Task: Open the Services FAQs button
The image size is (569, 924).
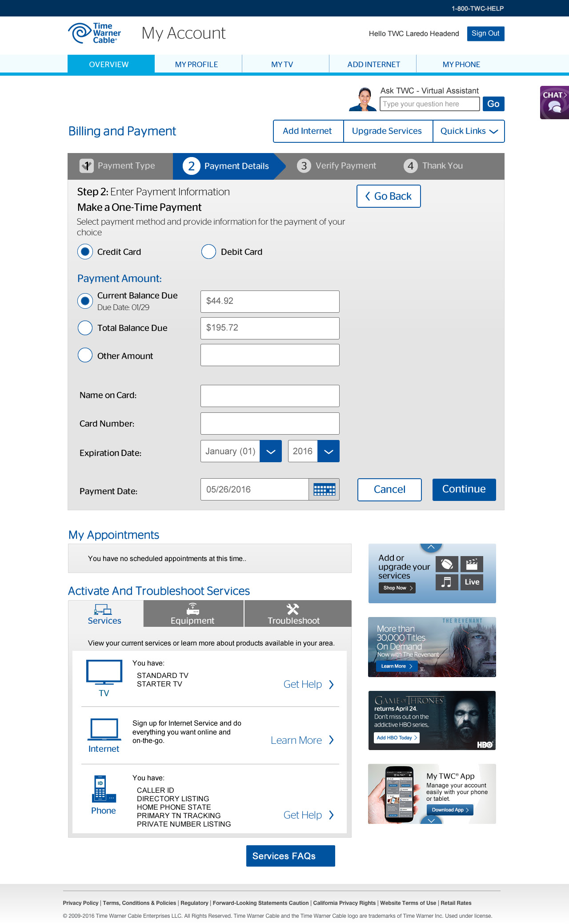Action: pyautogui.click(x=291, y=856)
